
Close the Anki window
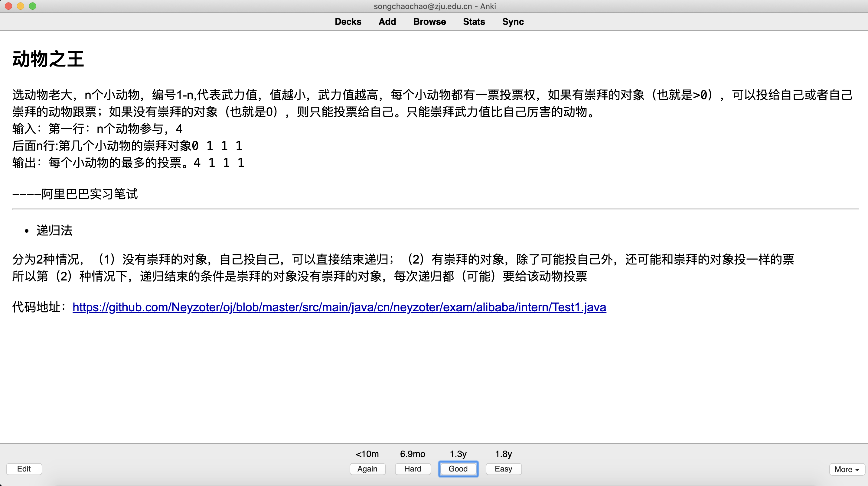[x=8, y=6]
